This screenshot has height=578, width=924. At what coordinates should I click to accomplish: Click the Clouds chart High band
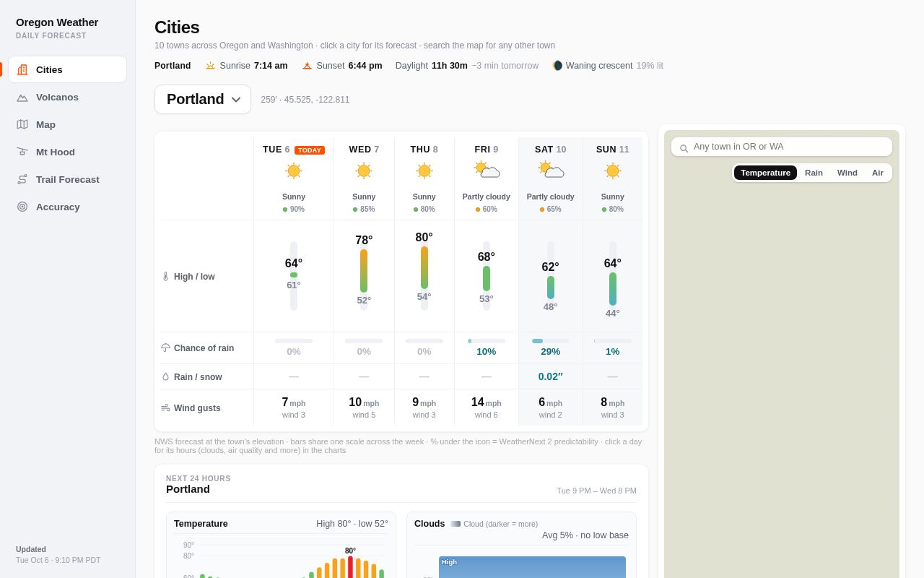point(532,567)
